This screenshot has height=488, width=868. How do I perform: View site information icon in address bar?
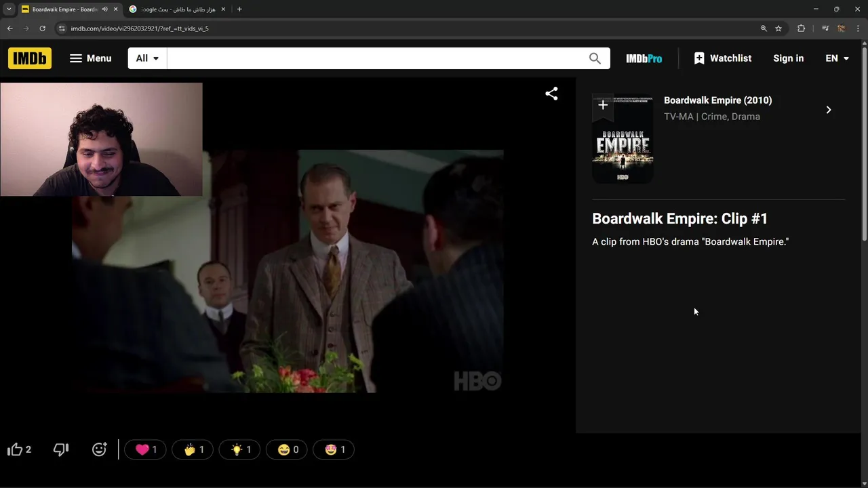[x=62, y=28]
